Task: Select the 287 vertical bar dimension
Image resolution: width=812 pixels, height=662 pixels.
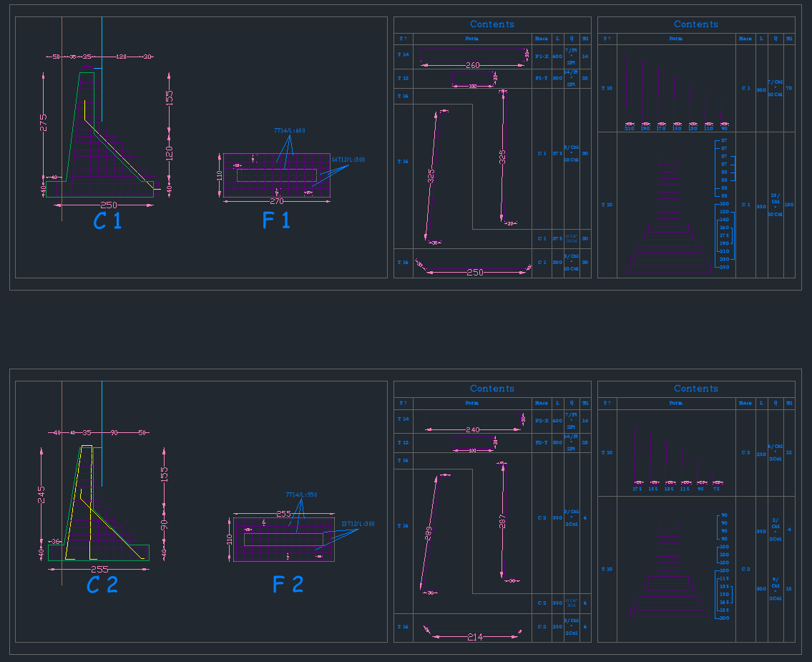Action: pyautogui.click(x=502, y=522)
